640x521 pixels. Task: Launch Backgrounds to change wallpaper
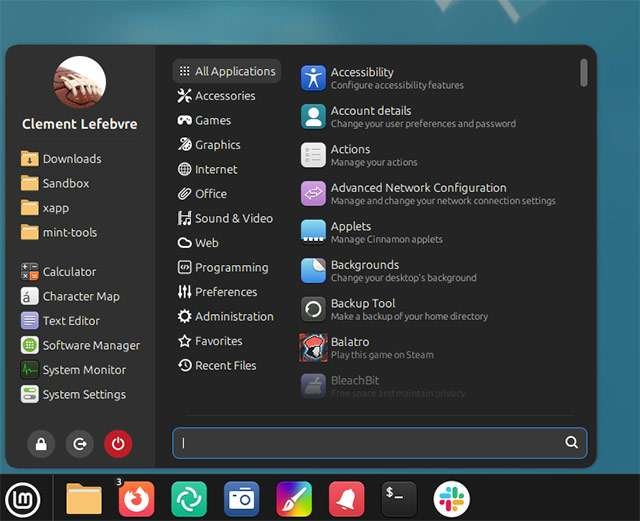[x=437, y=271]
